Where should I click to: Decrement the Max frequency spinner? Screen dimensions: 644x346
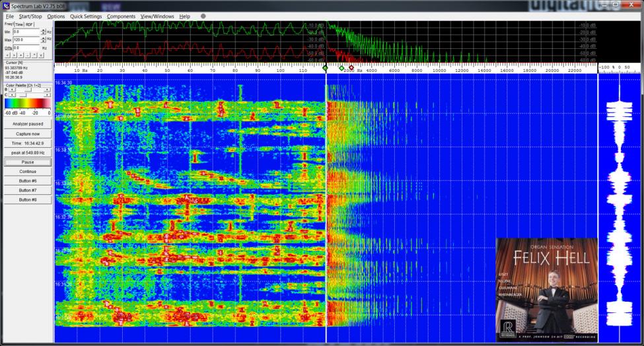click(x=44, y=42)
